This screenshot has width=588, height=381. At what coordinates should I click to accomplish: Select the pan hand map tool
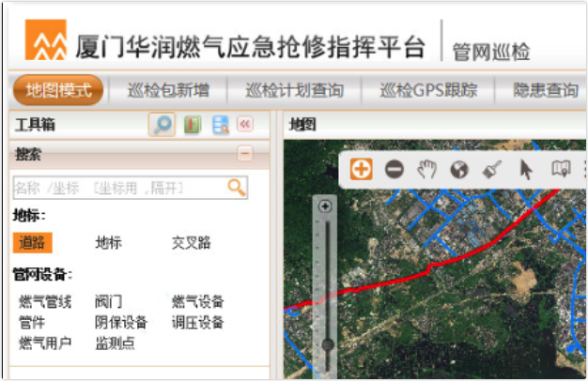tap(426, 169)
